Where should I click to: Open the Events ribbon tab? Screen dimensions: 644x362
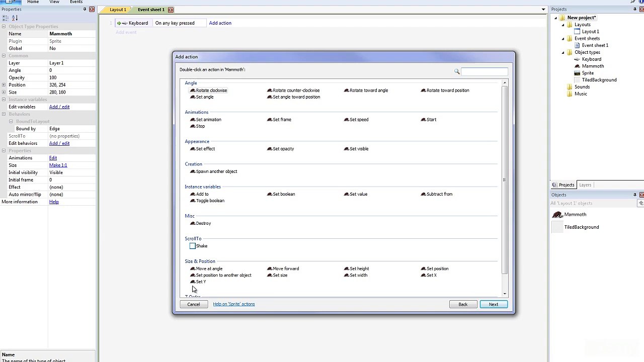76,2
